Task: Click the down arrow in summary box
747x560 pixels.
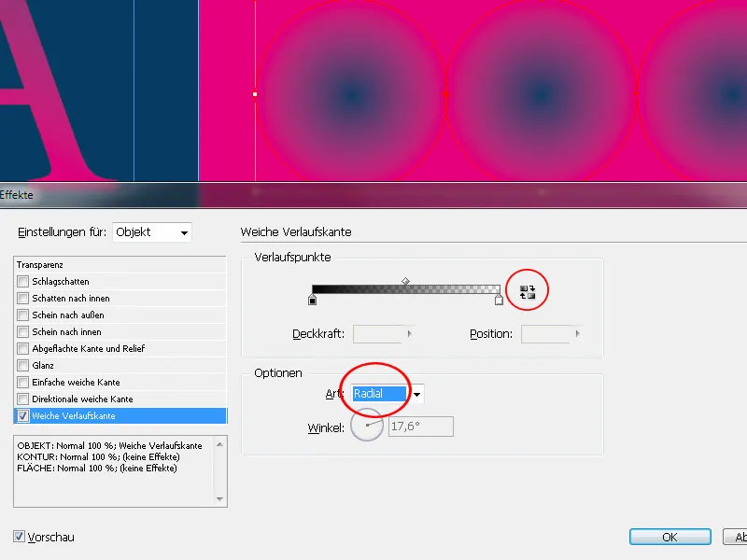Action: point(219,498)
